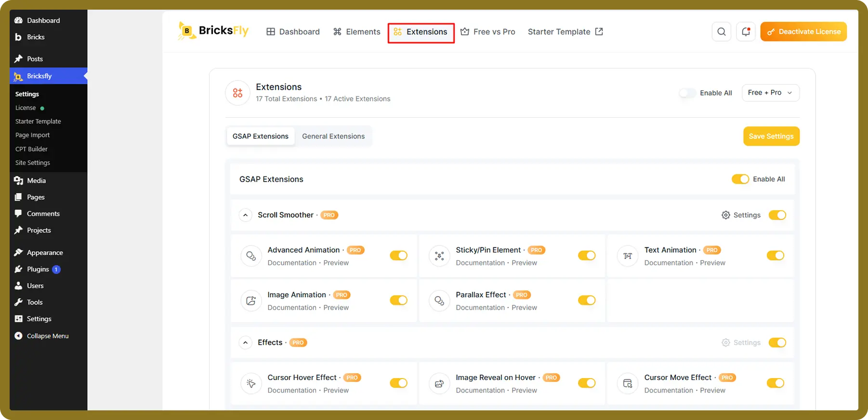Image resolution: width=868 pixels, height=420 pixels.
Task: Click the Advanced Animation card icon
Action: [x=251, y=256]
